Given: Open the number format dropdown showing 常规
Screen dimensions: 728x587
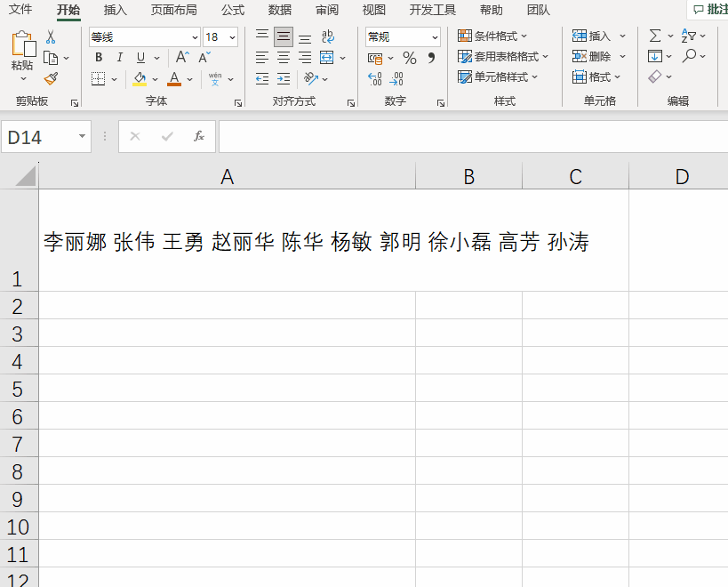Looking at the screenshot, I should tap(435, 37).
